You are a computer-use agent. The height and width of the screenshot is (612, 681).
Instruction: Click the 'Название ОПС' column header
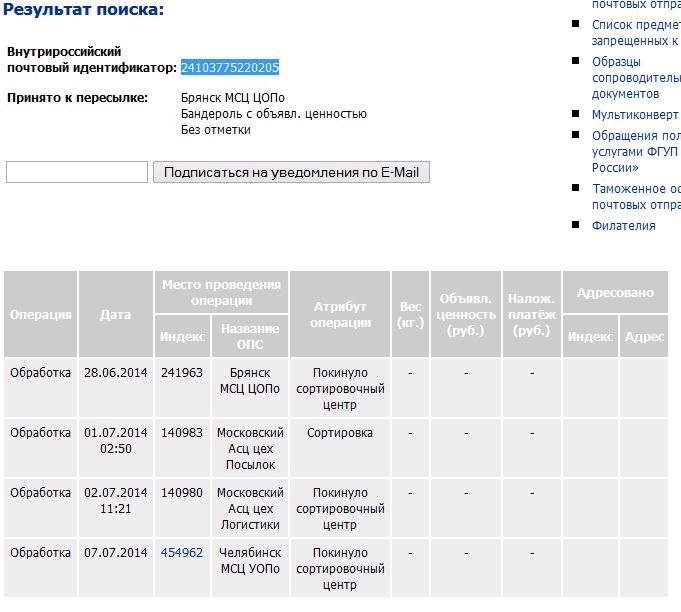250,336
